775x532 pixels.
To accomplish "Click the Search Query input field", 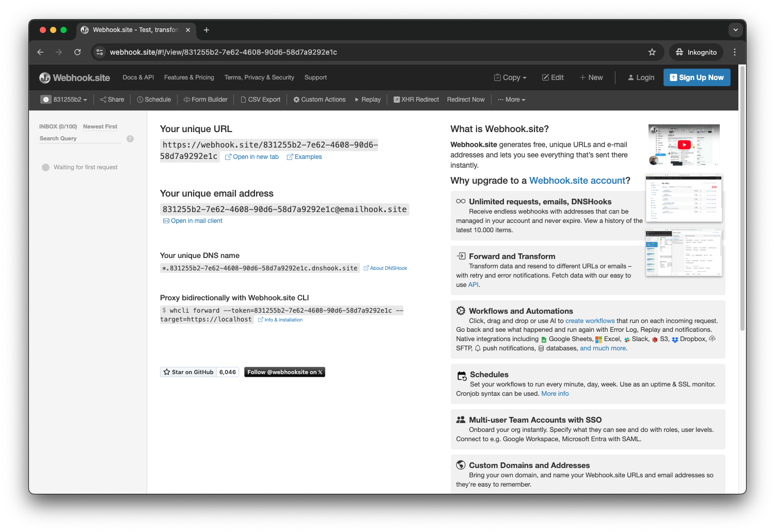I will tap(77, 138).
